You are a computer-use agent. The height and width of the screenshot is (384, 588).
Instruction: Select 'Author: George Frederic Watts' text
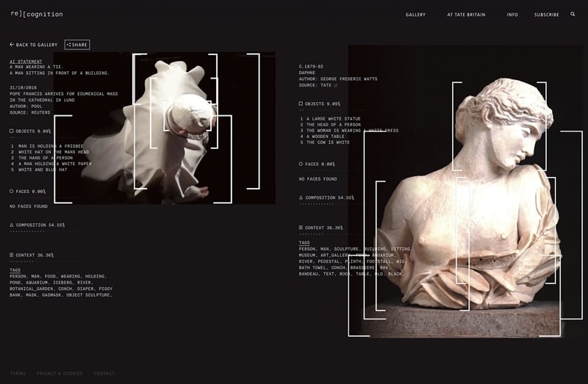(338, 79)
